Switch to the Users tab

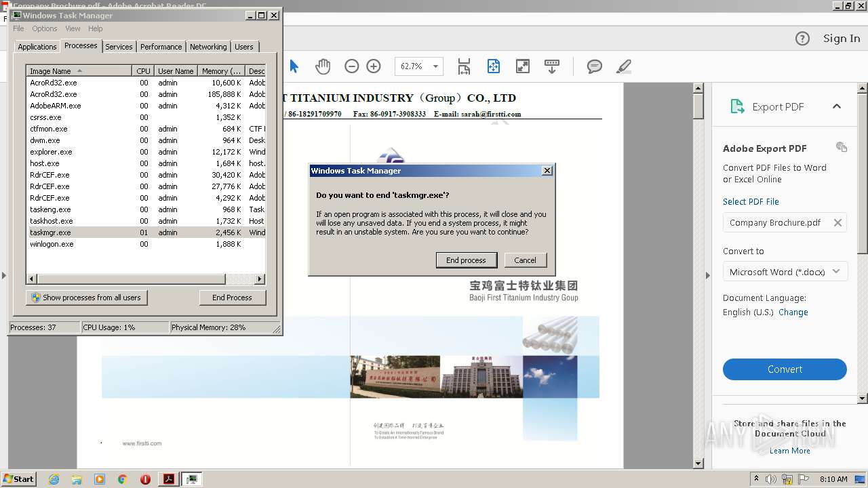[x=244, y=47]
